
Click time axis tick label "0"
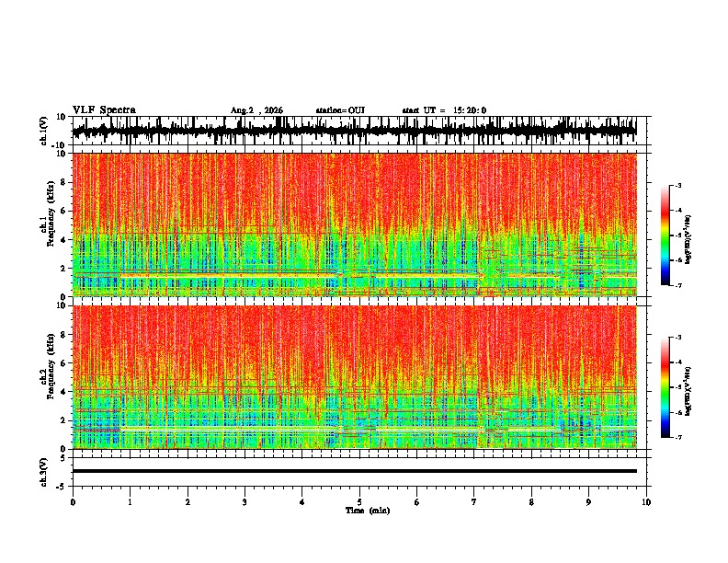pyautogui.click(x=73, y=502)
